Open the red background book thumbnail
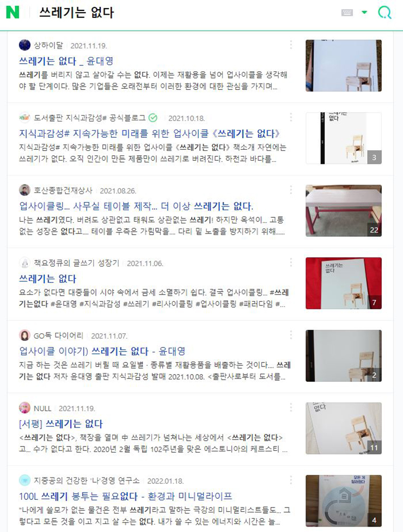 click(344, 283)
